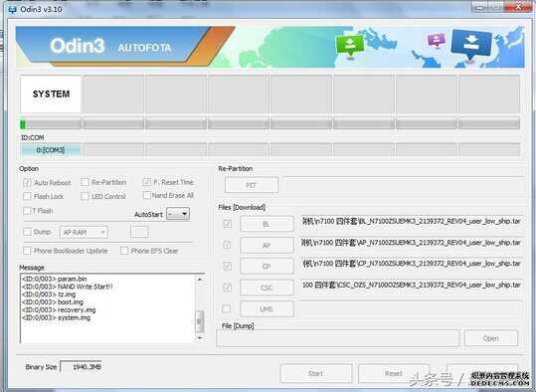This screenshot has height=392, width=536.
Task: Click the SYSTEM progress bar
Action: (x=51, y=123)
